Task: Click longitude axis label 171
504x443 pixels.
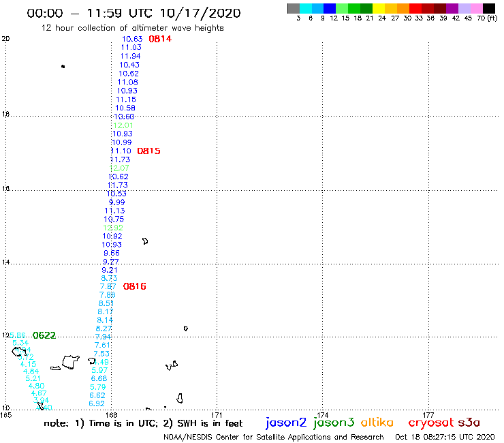Action: pos(217,415)
